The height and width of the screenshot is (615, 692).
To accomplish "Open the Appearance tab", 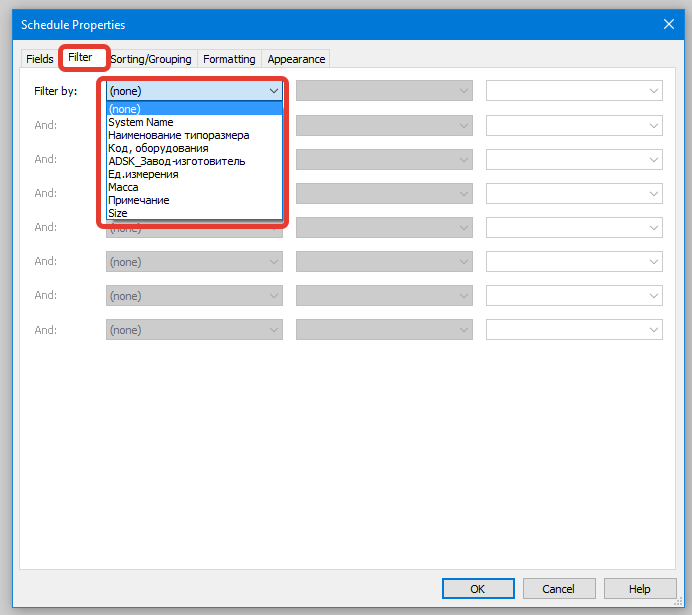I will (x=296, y=59).
